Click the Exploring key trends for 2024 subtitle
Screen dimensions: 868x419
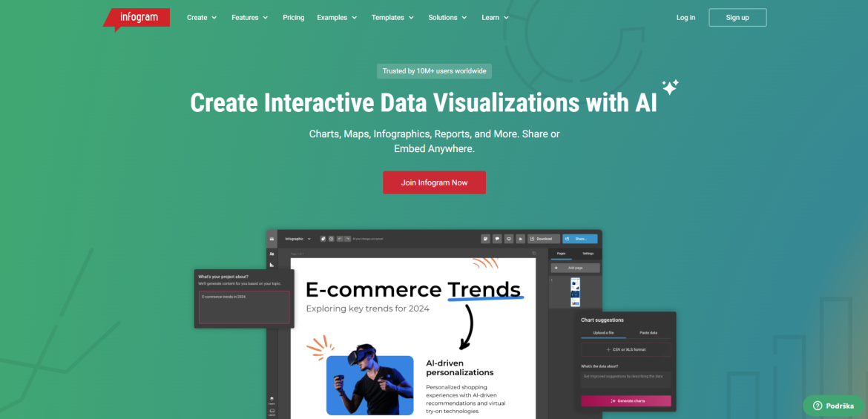point(367,309)
